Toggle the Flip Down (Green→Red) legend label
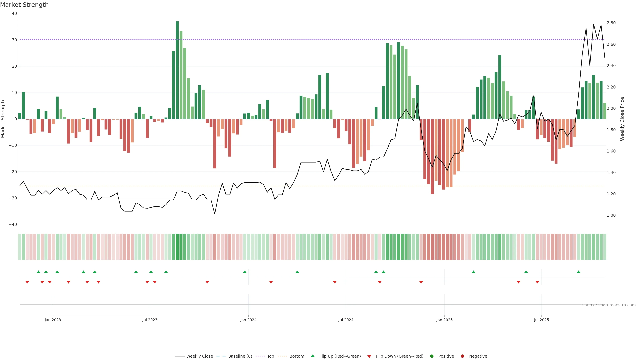Viewport: 644px width, 362px height. [x=399, y=356]
